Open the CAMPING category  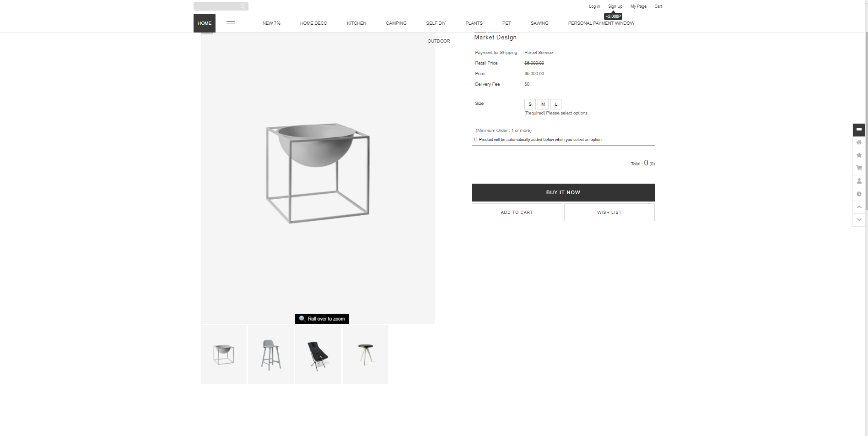point(396,23)
